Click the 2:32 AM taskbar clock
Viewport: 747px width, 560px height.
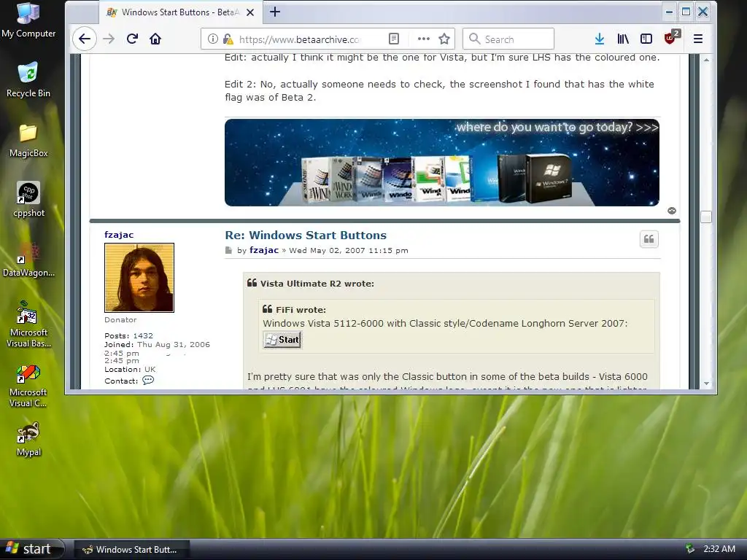(719, 549)
